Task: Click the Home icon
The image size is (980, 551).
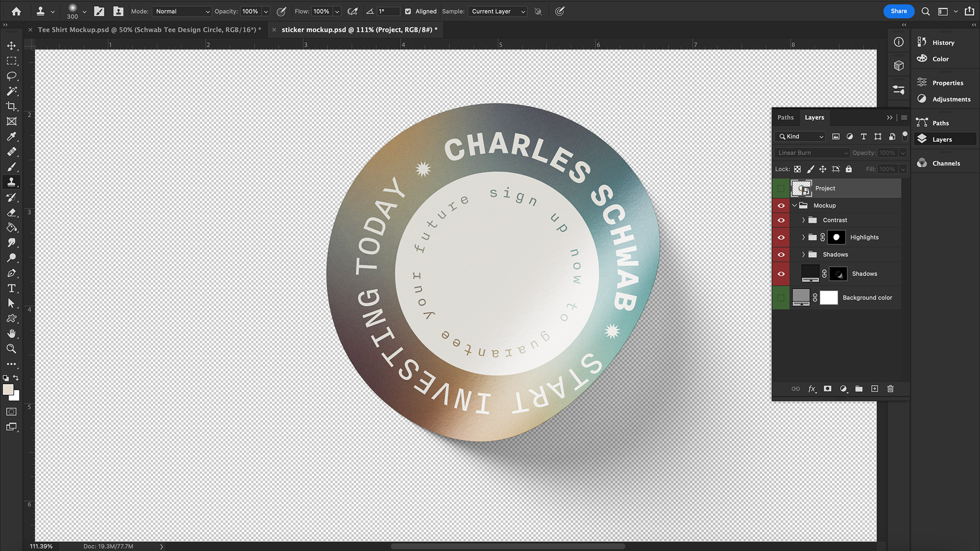Action: click(16, 11)
